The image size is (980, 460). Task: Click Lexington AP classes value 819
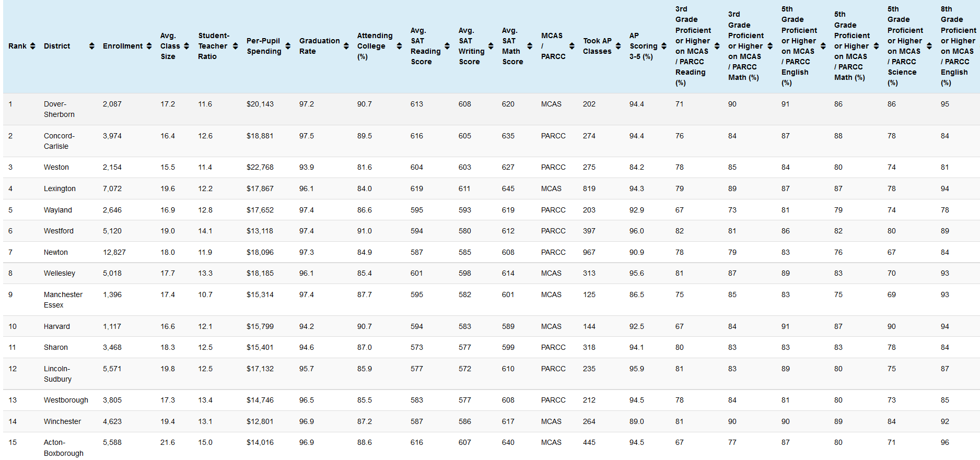pyautogui.click(x=589, y=188)
